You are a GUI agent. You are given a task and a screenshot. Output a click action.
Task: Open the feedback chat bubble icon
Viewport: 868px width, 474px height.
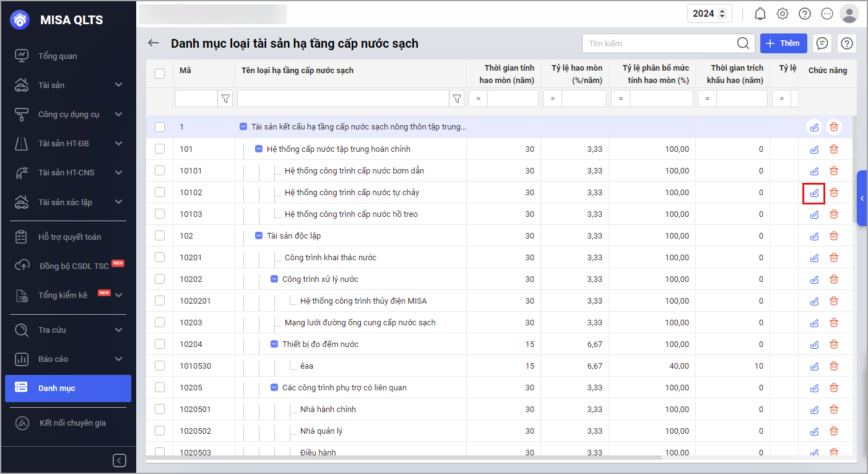822,43
